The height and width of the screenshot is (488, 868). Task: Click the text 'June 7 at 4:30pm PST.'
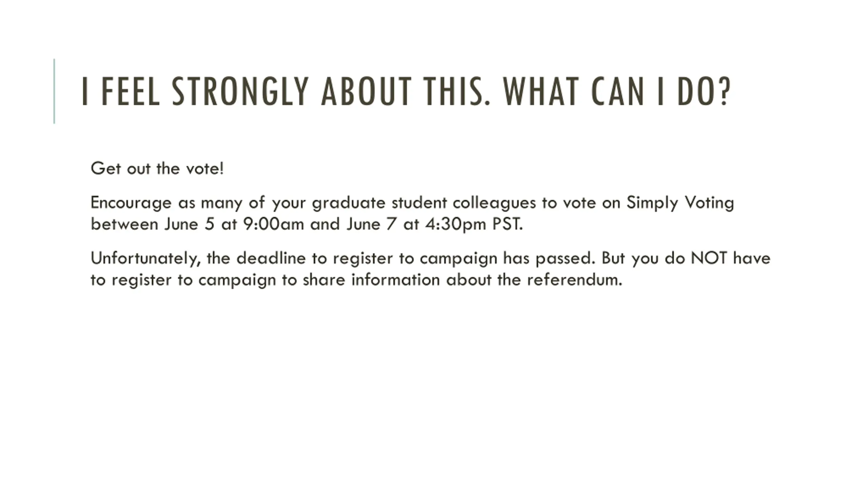[435, 224]
